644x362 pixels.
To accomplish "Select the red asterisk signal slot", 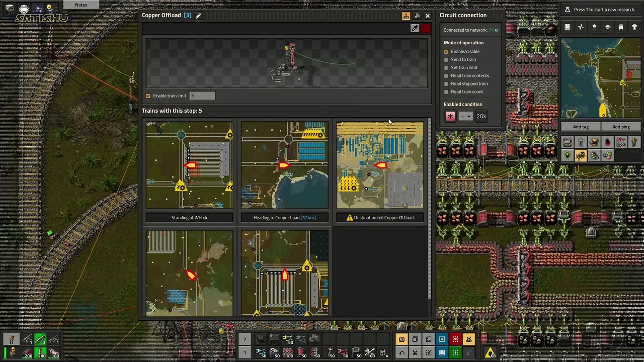I will pyautogui.click(x=450, y=117).
